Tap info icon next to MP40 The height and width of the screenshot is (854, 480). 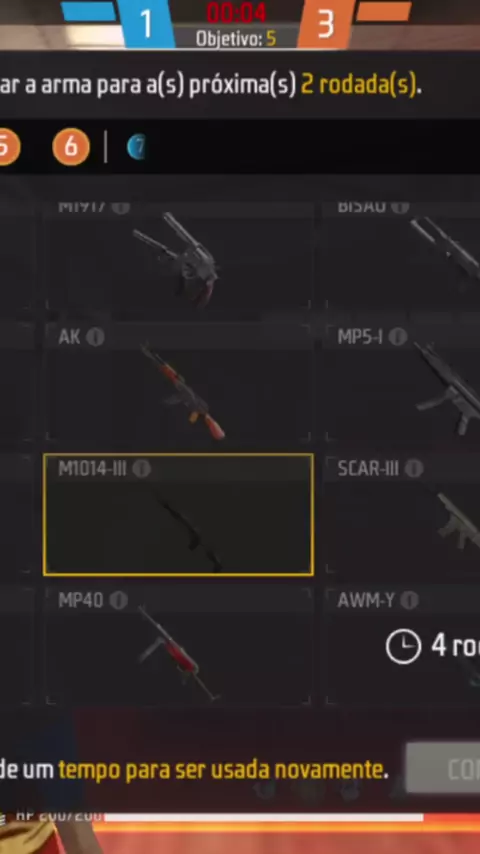(x=118, y=600)
